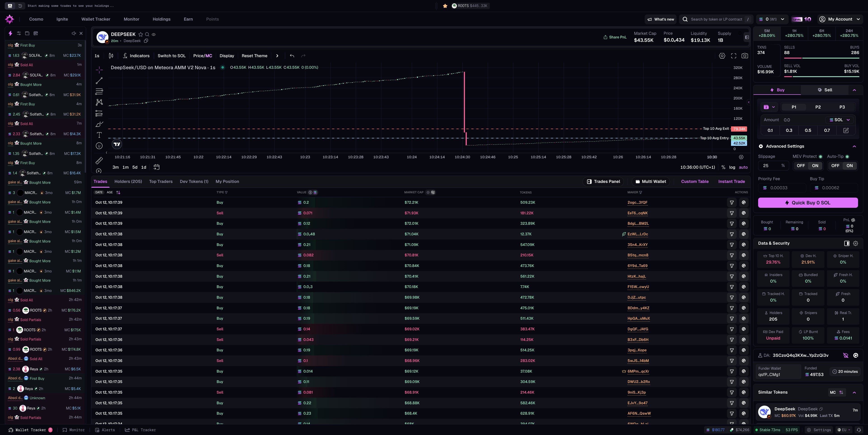Copy DeepSeek contract address icon
The width and height of the screenshot is (868, 435).
(x=146, y=41)
